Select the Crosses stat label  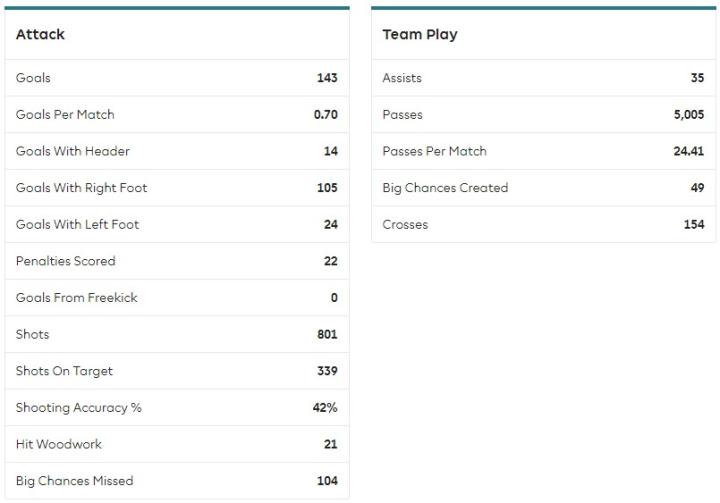tap(405, 225)
